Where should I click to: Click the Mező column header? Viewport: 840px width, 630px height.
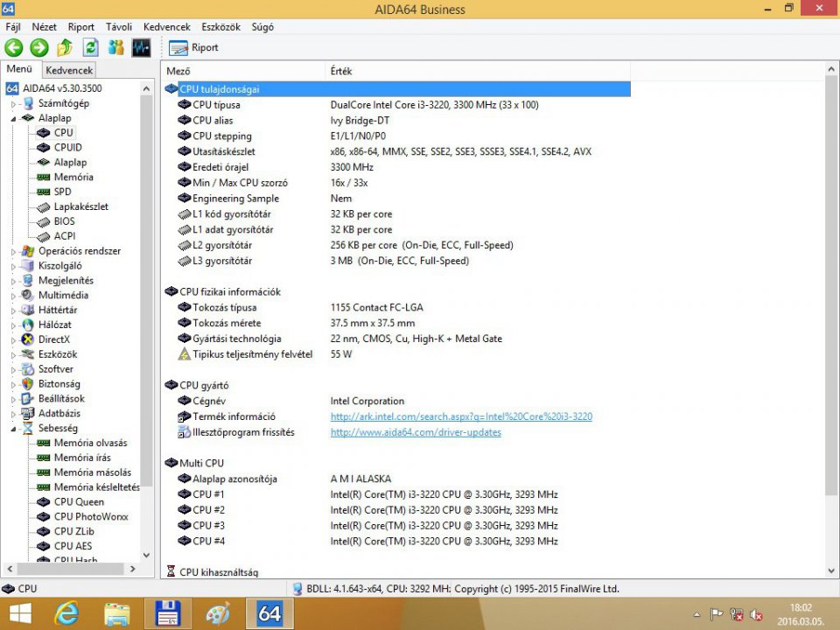[242, 71]
